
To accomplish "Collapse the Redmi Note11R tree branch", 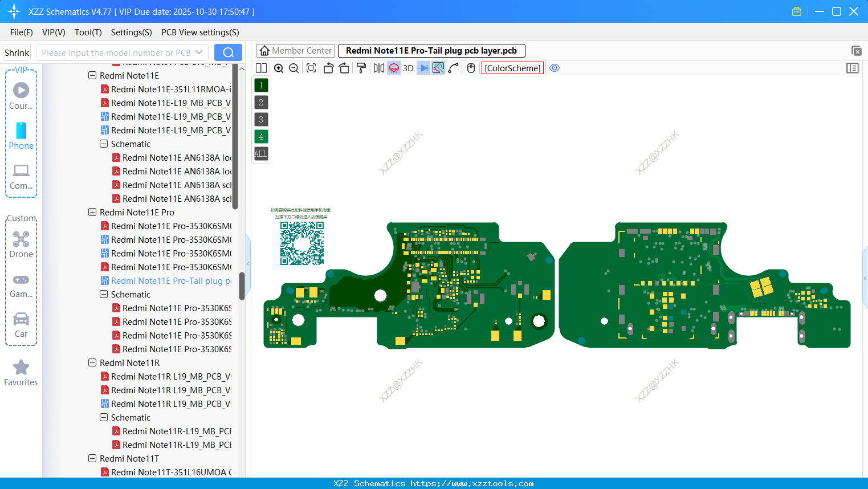I will tap(92, 362).
